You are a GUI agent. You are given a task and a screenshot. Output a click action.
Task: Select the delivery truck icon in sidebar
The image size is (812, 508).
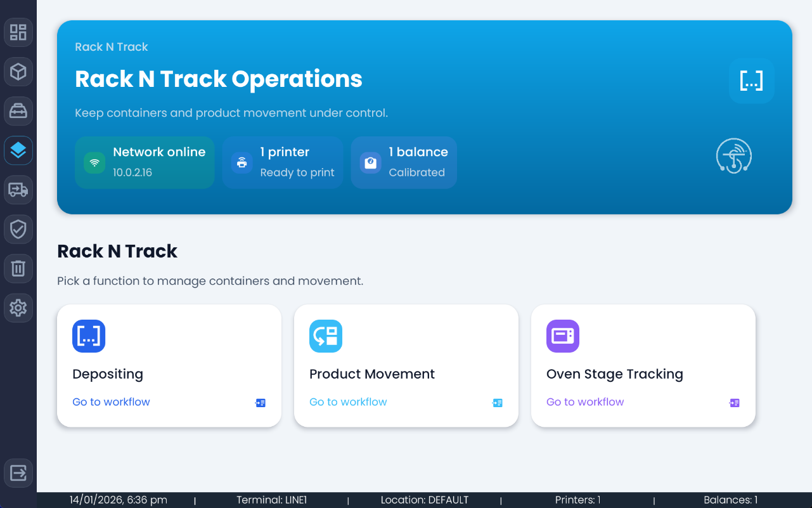pyautogui.click(x=18, y=190)
